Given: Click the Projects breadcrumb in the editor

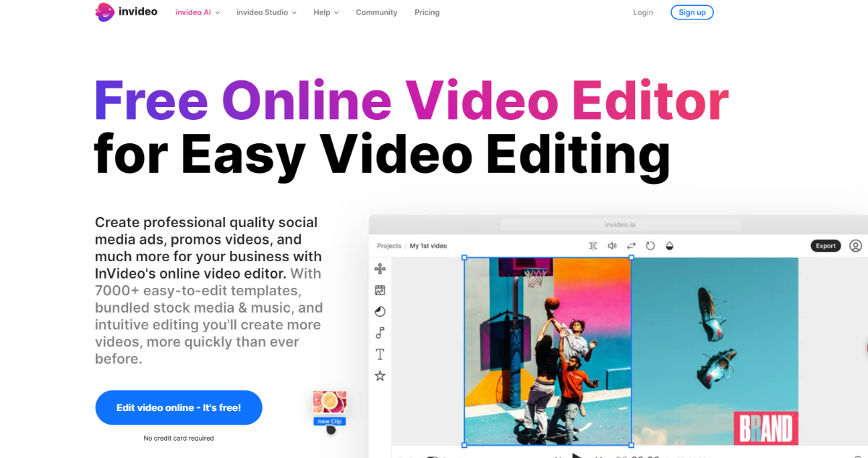Looking at the screenshot, I should pos(389,246).
